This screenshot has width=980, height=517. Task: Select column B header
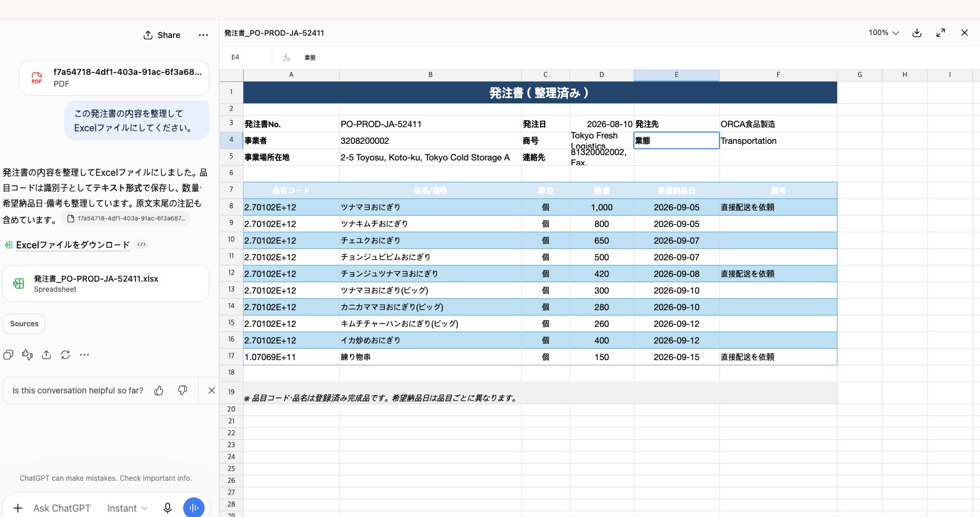[x=431, y=75]
